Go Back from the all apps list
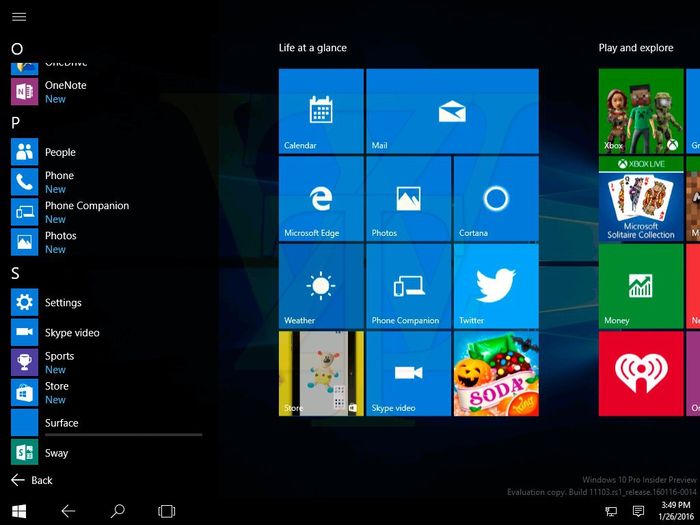The width and height of the screenshot is (700, 525). point(31,480)
